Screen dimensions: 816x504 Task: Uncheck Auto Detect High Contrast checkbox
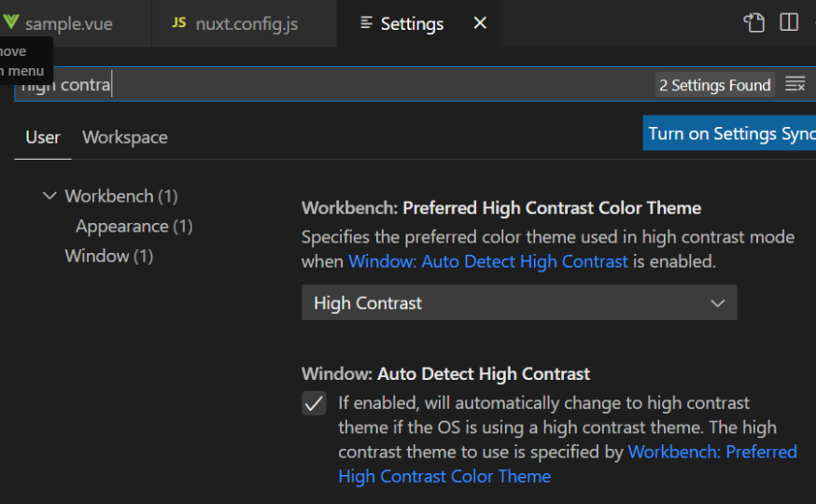314,403
